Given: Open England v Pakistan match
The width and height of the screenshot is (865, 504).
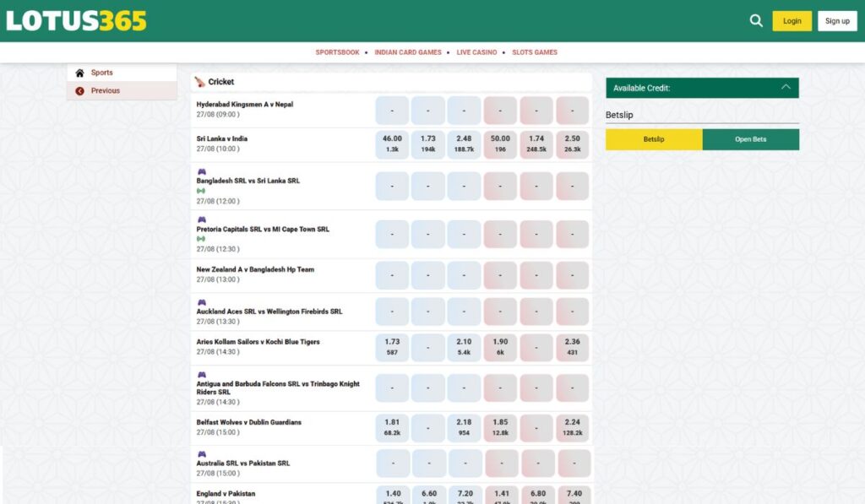Looking at the screenshot, I should (226, 494).
